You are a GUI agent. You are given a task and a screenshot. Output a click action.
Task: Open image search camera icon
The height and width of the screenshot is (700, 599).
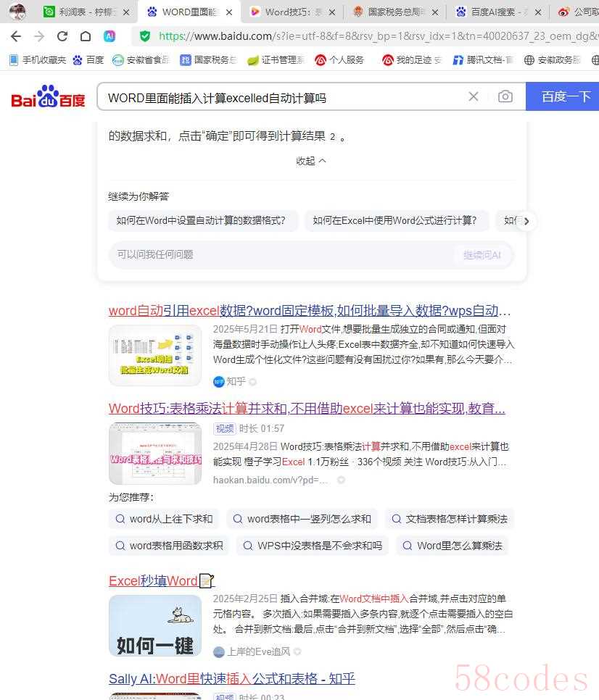pos(505,96)
